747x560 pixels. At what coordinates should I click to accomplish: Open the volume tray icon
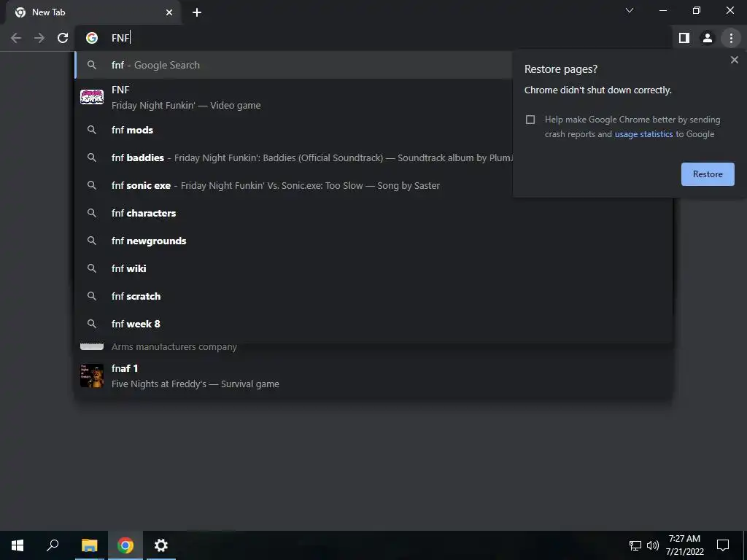(x=653, y=545)
